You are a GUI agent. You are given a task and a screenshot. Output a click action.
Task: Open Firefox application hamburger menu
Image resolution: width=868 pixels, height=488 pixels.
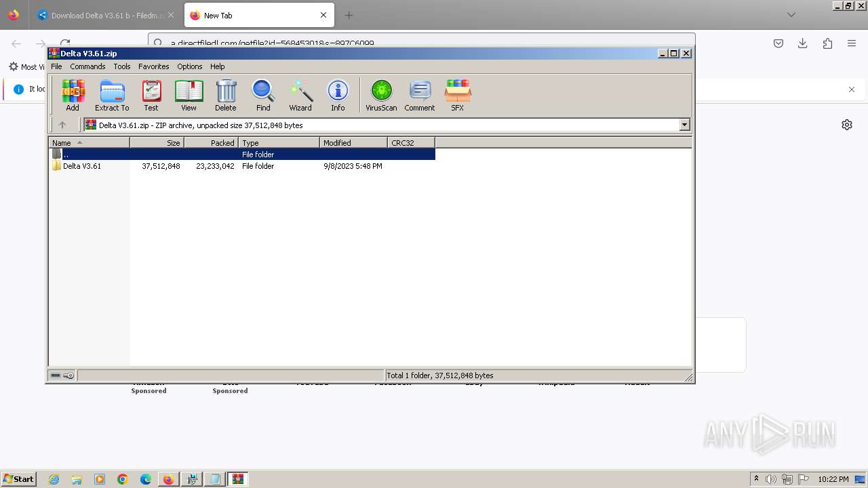tap(852, 43)
